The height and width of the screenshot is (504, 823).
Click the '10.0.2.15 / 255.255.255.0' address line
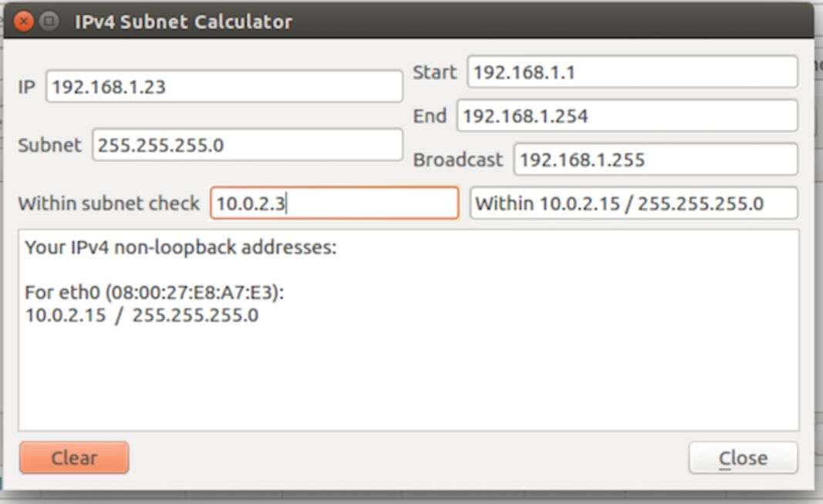pos(142,315)
